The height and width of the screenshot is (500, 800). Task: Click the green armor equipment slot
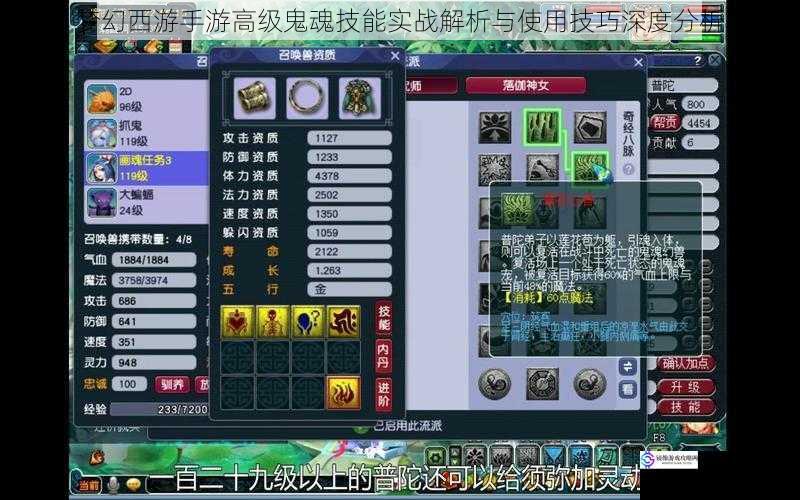click(x=360, y=97)
